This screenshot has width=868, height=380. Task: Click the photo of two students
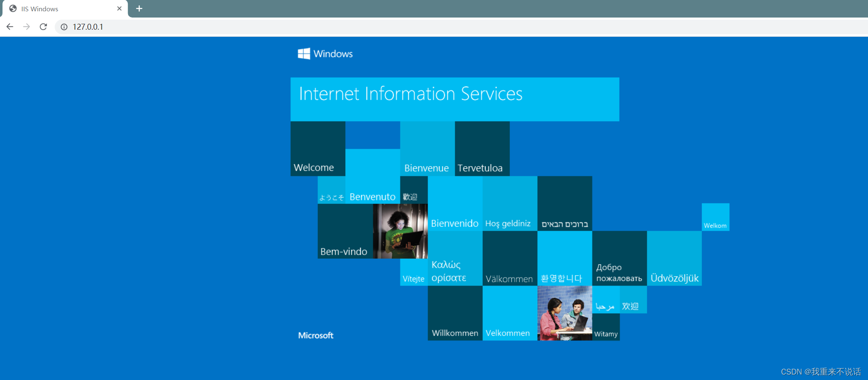[x=565, y=313]
